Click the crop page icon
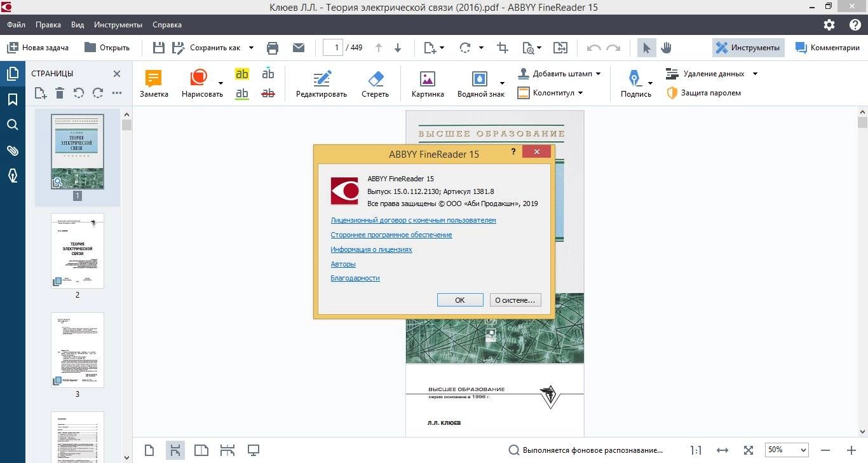The width and height of the screenshot is (868, 463). [503, 48]
